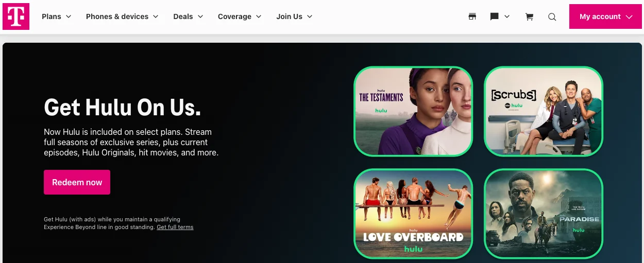Viewport: 644px width, 263px height.
Task: Click the Get Hulu On Us heading
Action: pos(123,108)
